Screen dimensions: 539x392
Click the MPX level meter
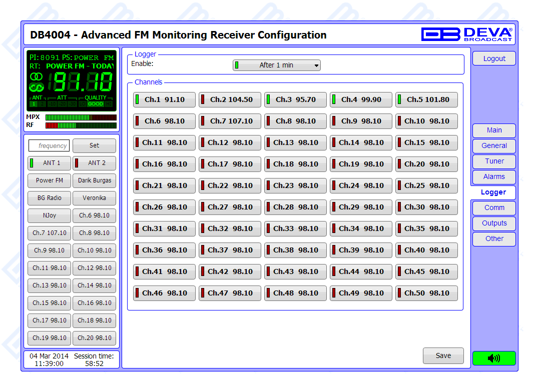(x=81, y=117)
